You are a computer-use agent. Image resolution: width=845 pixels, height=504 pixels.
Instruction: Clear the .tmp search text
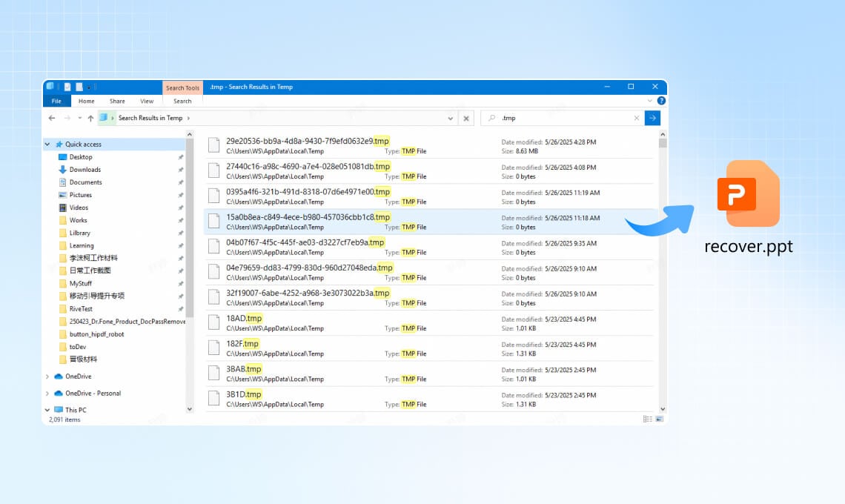[637, 118]
